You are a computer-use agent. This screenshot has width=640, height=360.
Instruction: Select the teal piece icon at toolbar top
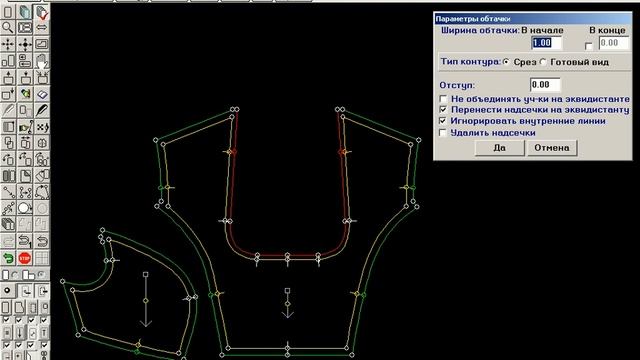point(25,12)
